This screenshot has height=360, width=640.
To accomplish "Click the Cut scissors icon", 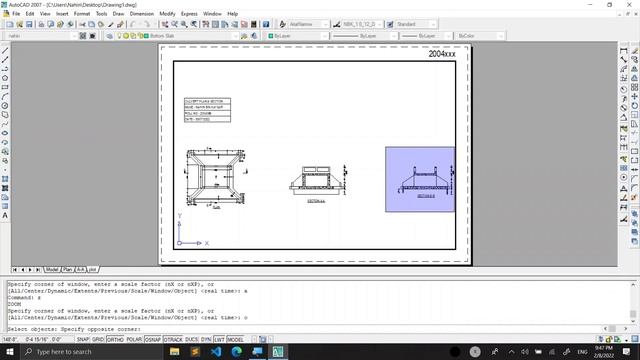I will pyautogui.click(x=82, y=24).
